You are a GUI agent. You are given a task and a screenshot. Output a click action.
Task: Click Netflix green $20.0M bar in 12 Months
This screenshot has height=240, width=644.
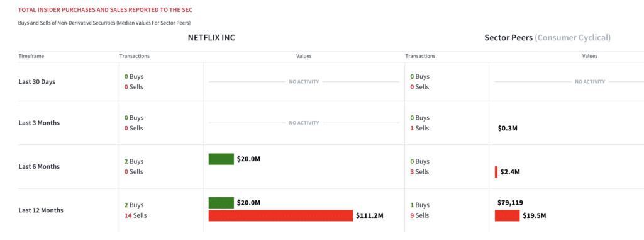tap(221, 203)
